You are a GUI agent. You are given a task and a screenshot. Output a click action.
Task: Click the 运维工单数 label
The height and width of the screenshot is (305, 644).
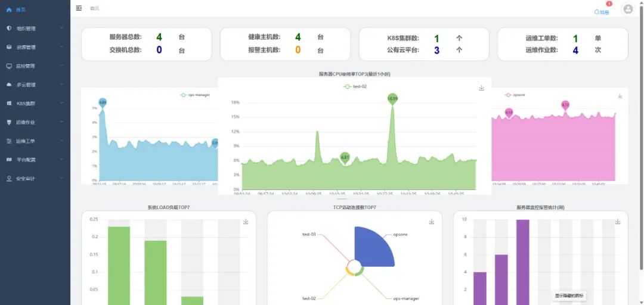tap(542, 38)
